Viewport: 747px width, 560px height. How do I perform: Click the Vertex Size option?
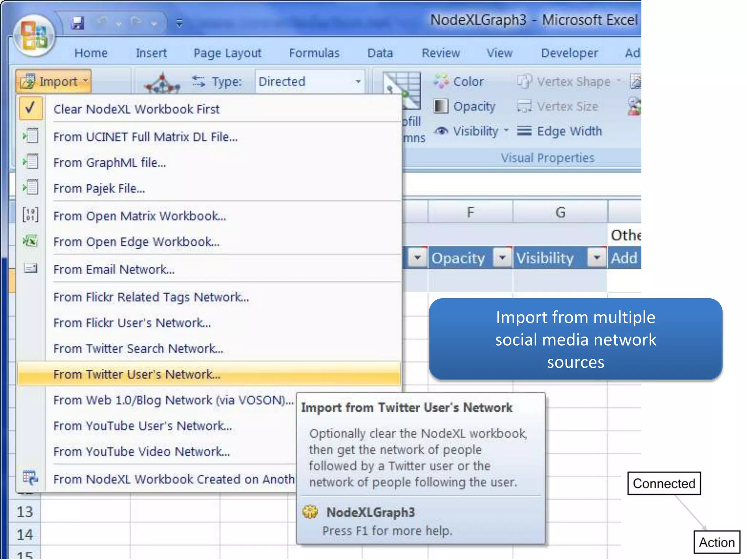tap(557, 106)
